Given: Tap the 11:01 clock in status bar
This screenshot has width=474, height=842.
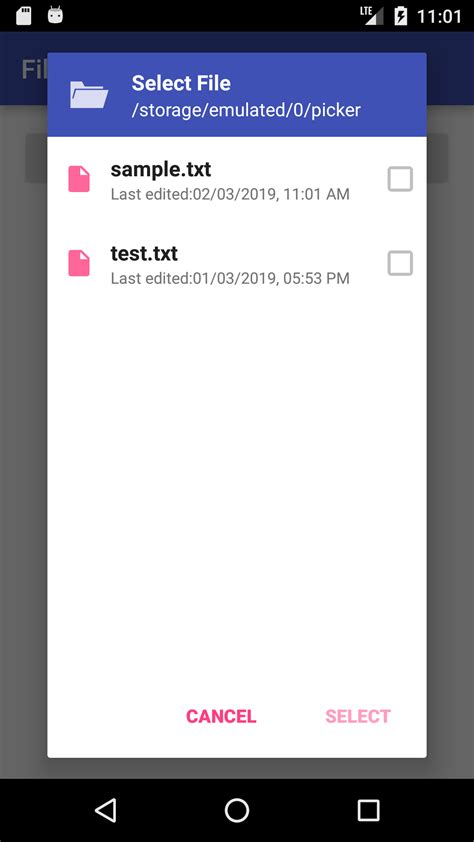Looking at the screenshot, I should pyautogui.click(x=439, y=16).
